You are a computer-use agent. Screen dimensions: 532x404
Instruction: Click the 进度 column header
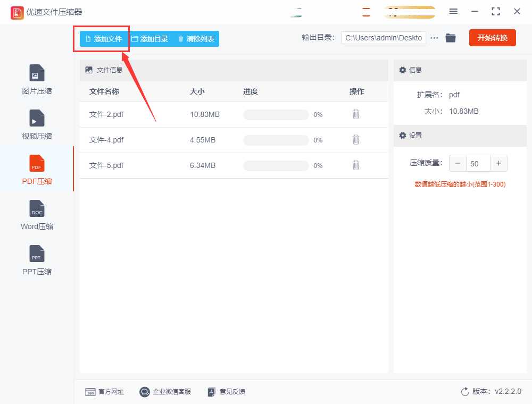click(x=251, y=91)
